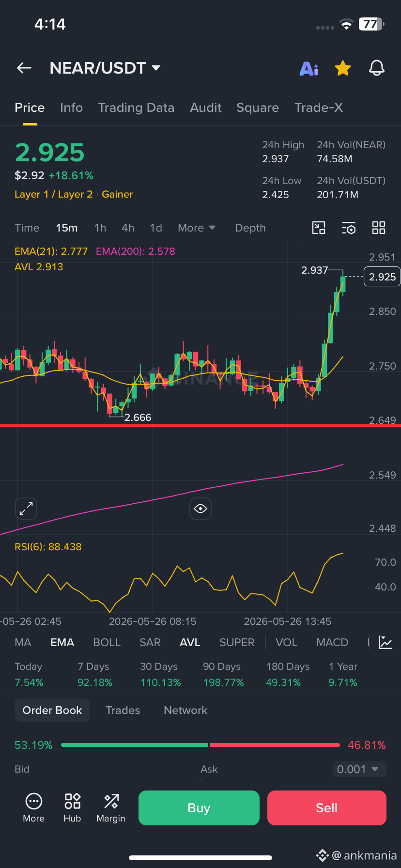Toggle the chart eye visibility button
401x868 pixels.
[x=200, y=509]
